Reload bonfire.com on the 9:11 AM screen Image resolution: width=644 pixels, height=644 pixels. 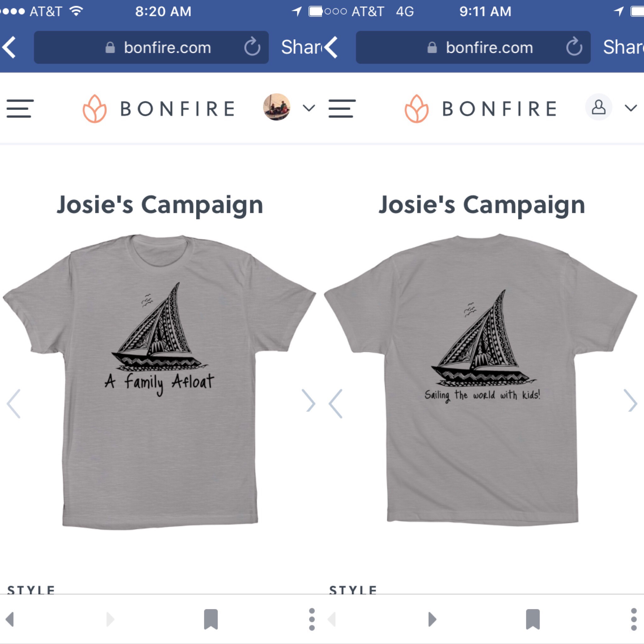point(574,47)
